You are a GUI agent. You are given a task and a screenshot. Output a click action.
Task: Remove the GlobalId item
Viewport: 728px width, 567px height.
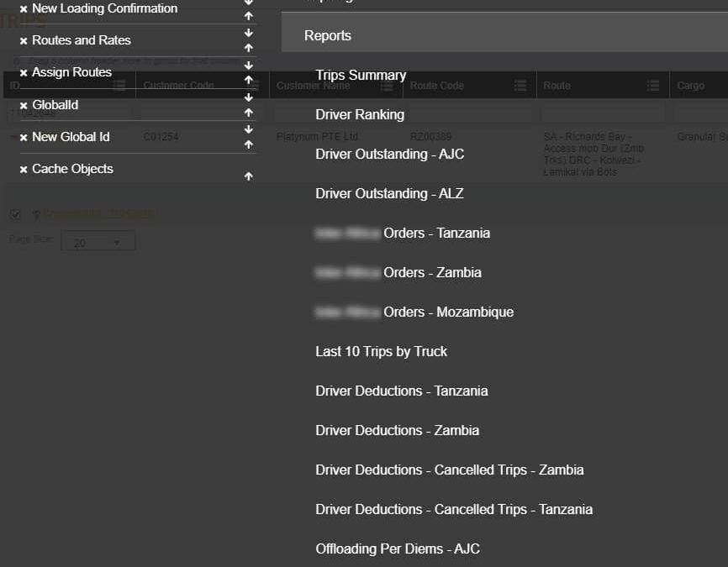[x=24, y=105]
